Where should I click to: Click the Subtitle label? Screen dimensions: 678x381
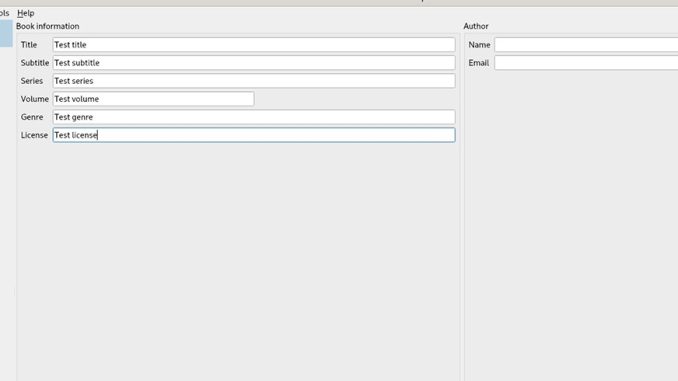click(x=35, y=63)
